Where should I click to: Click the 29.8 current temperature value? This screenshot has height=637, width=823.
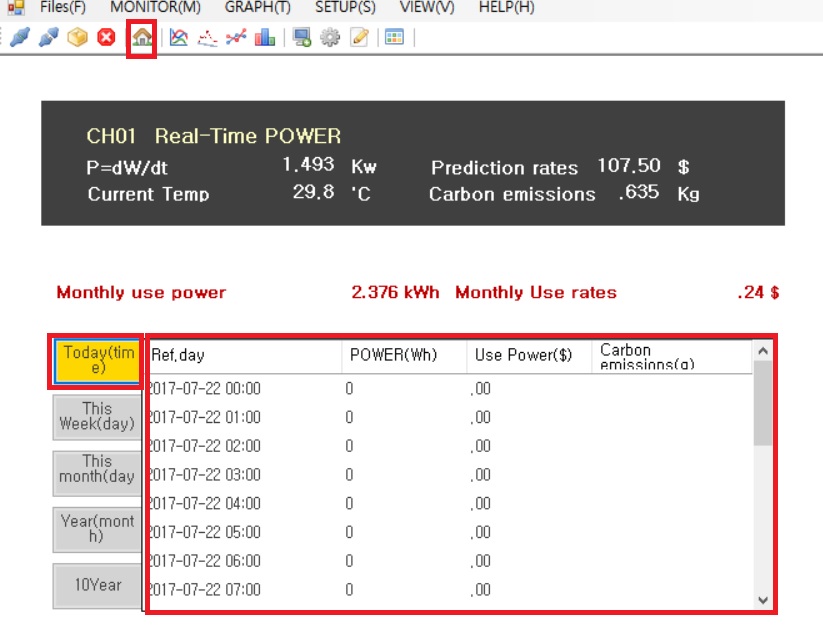313,192
